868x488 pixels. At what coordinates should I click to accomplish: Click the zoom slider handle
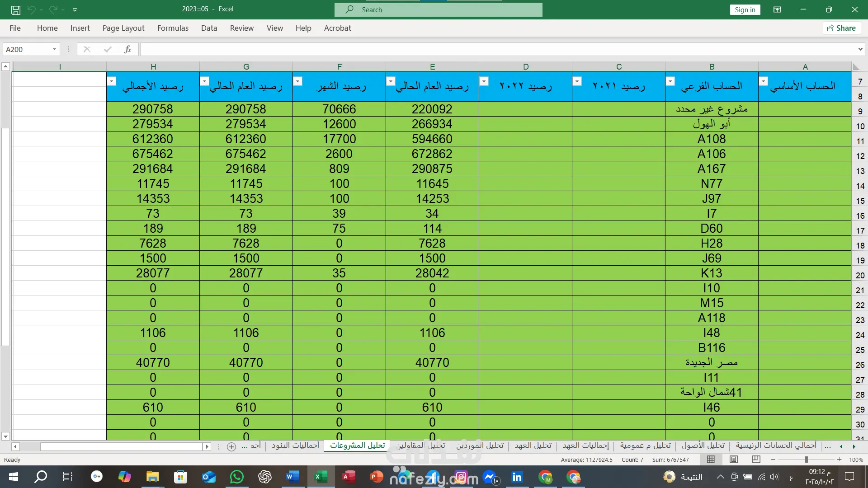pos(806,460)
